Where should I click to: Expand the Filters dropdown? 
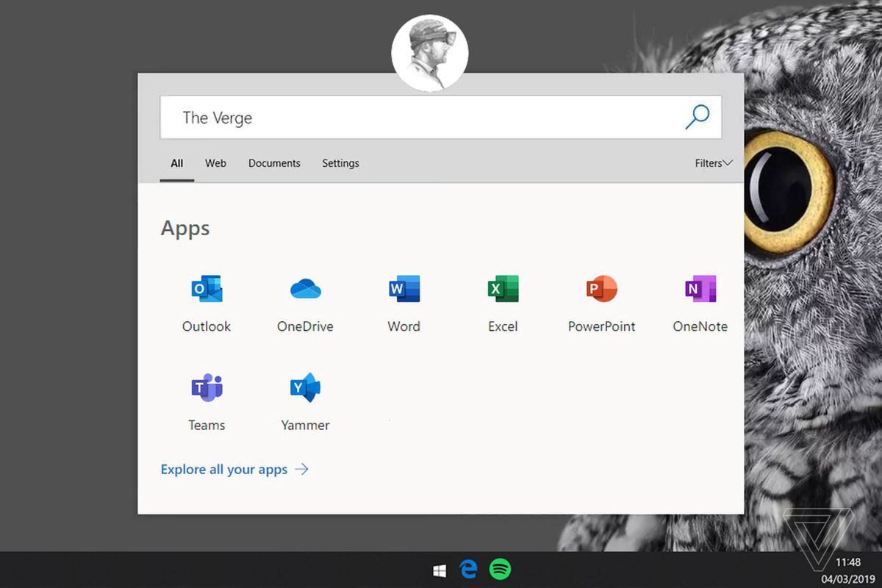tap(712, 163)
